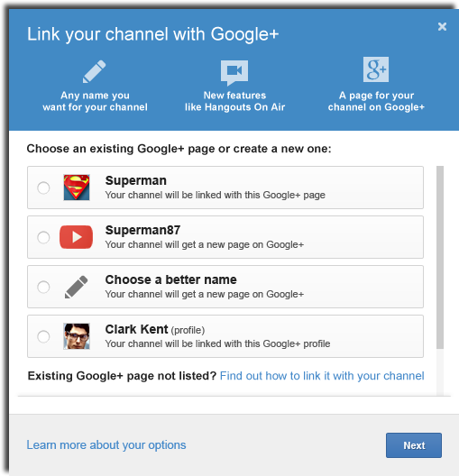Click the red YouTube play icon

pyautogui.click(x=76, y=237)
